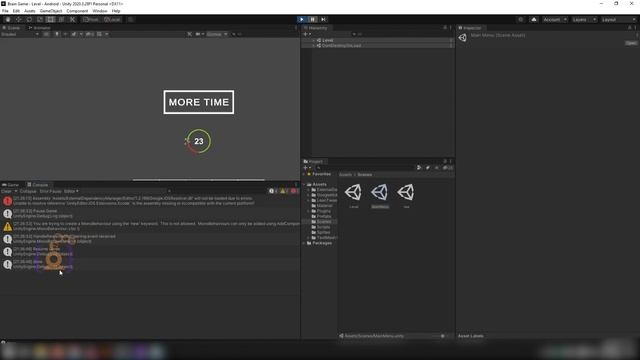Select the yellow warning log entry
This screenshot has width=640, height=360.
coord(150,226)
